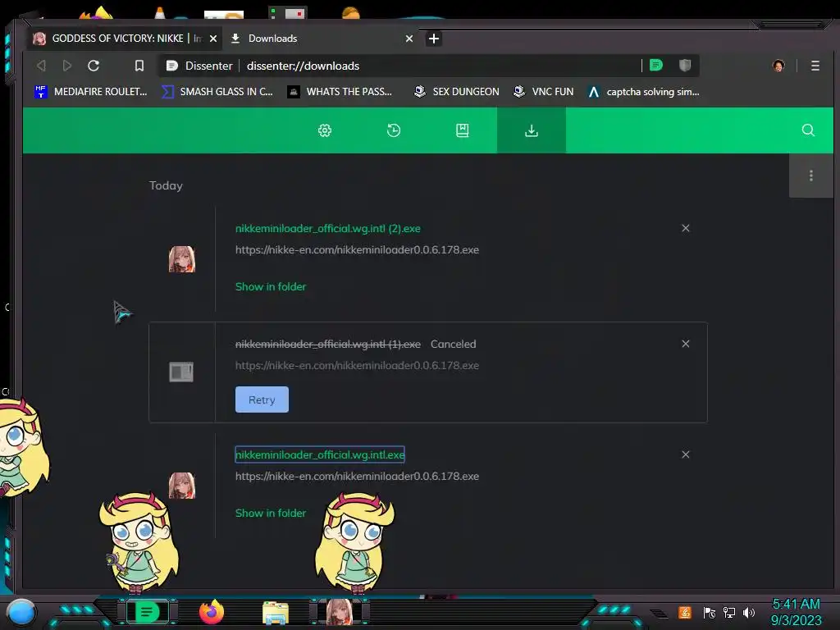Click the orange Java tray icon

tap(685, 612)
